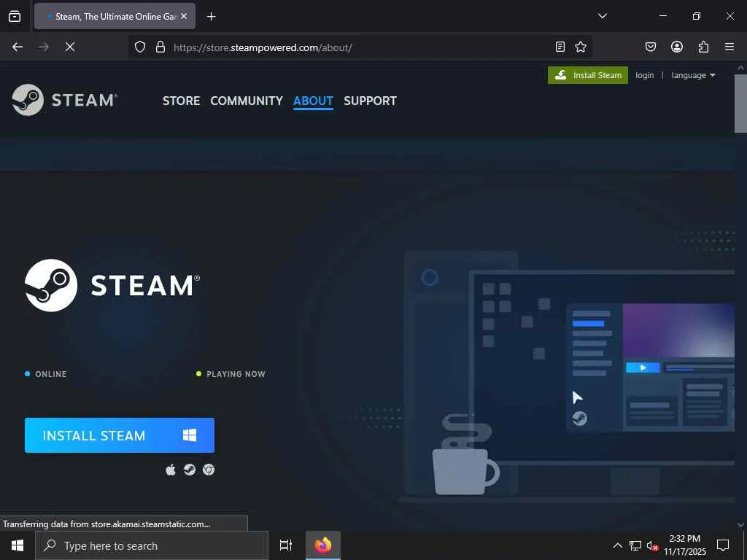The width and height of the screenshot is (747, 560).
Task: Open a new browser tab
Action: click(211, 17)
